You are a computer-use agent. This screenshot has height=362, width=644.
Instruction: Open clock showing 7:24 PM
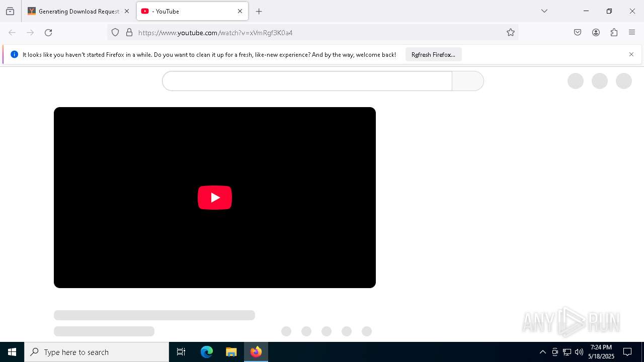[x=601, y=352]
